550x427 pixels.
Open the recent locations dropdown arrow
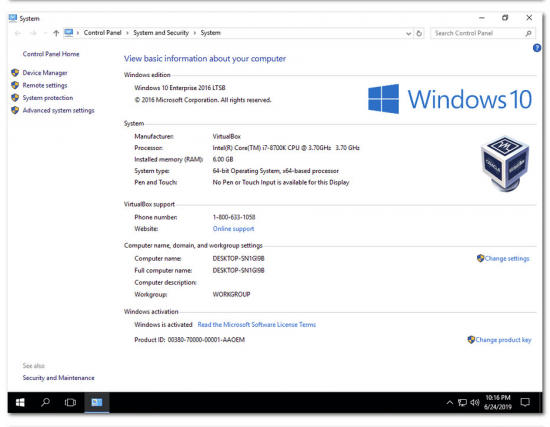pos(45,33)
